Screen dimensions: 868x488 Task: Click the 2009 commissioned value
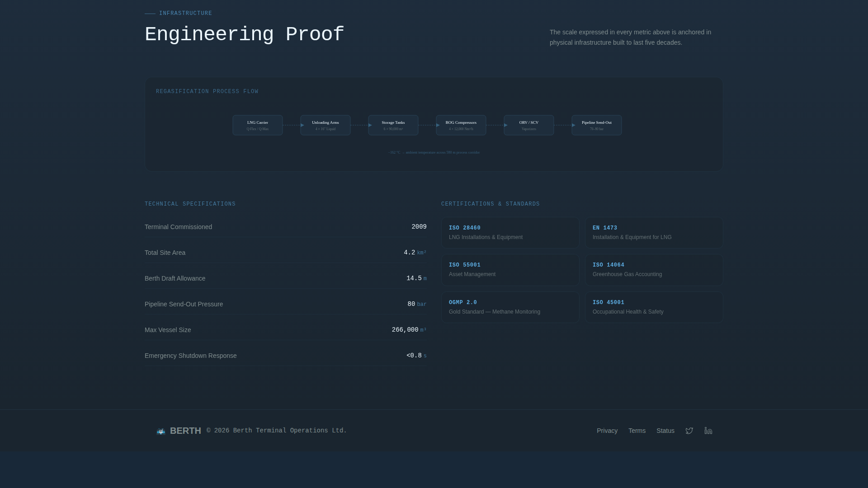pyautogui.click(x=419, y=227)
